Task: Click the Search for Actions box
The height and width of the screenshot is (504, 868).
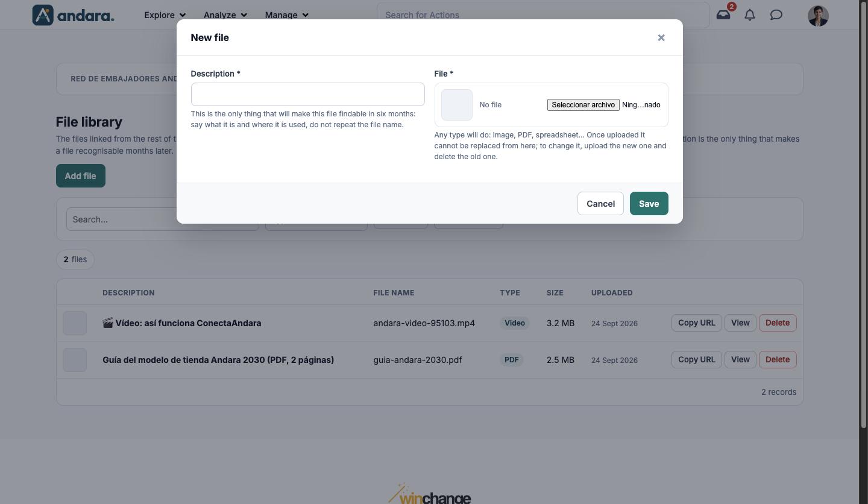Action: click(543, 15)
